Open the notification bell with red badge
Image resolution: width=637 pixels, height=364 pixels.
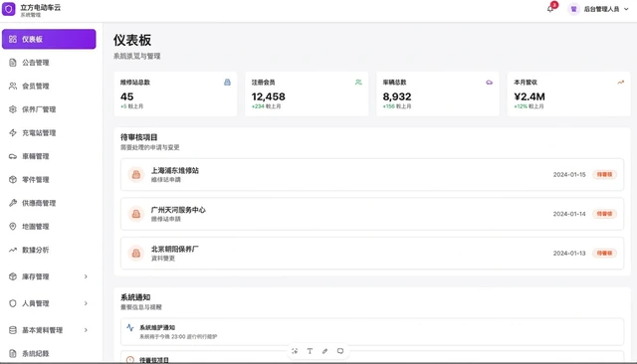[550, 9]
